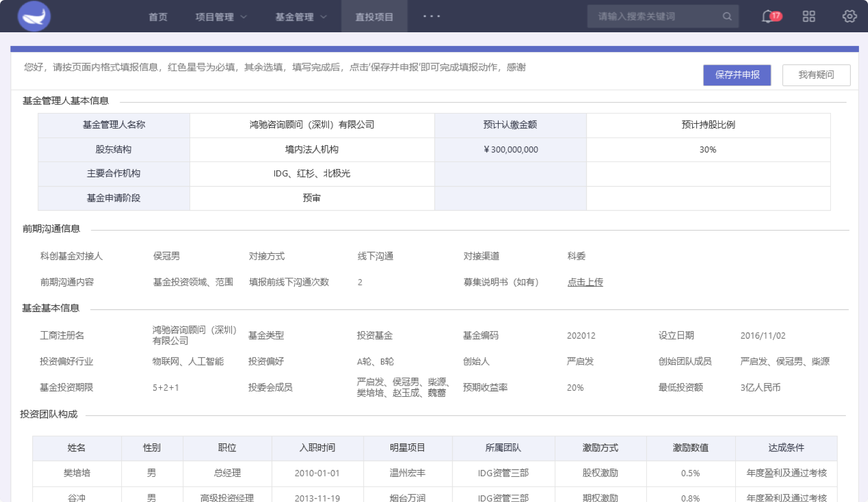This screenshot has height=502, width=868.
Task: Select 鸿驰咨询顾问（深圳）有限公司 table cell
Action: coord(312,125)
